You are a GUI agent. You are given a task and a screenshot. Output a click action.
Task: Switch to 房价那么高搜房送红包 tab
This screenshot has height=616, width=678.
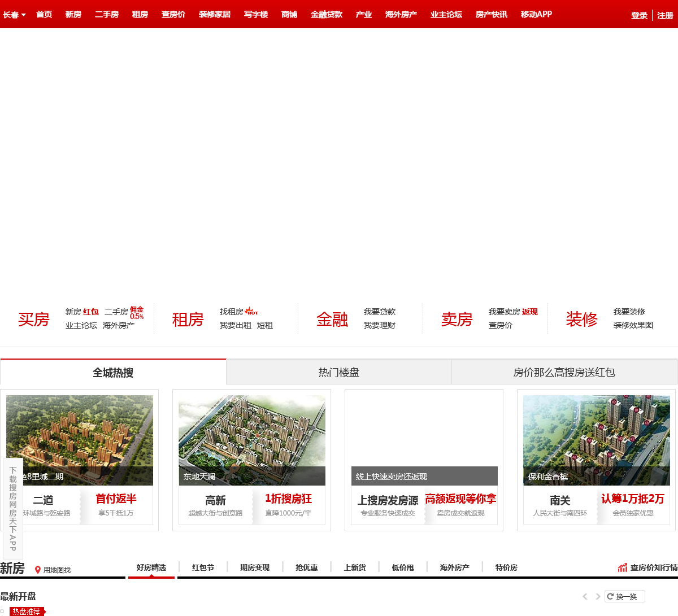[x=564, y=372]
